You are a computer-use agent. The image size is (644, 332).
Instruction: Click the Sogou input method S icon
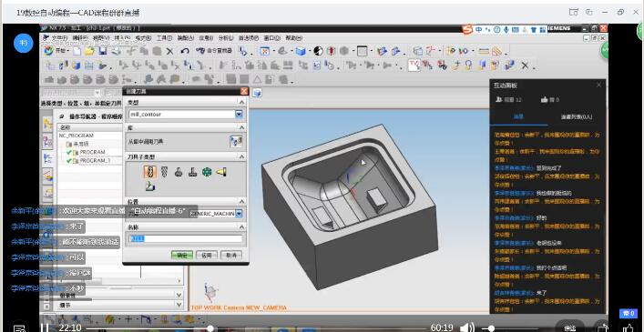(x=467, y=29)
